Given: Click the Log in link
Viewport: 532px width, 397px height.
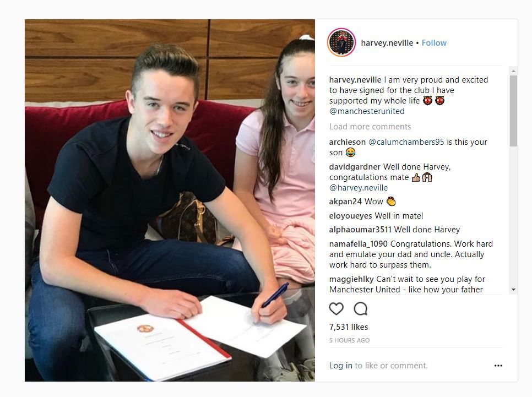Looking at the screenshot, I should [x=341, y=366].
